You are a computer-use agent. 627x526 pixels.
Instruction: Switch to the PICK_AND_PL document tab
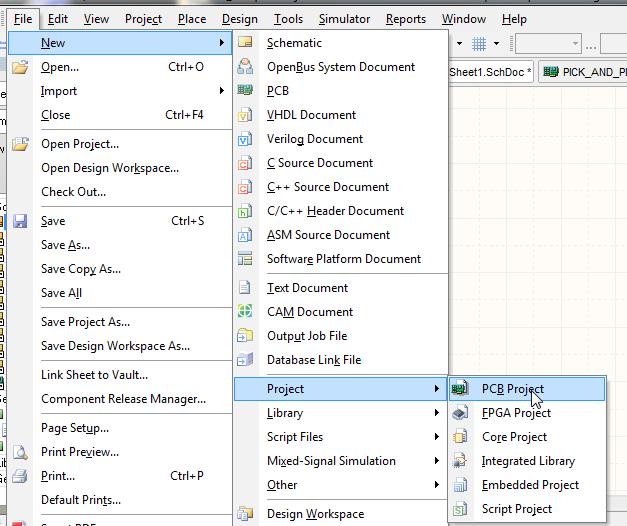tap(583, 72)
